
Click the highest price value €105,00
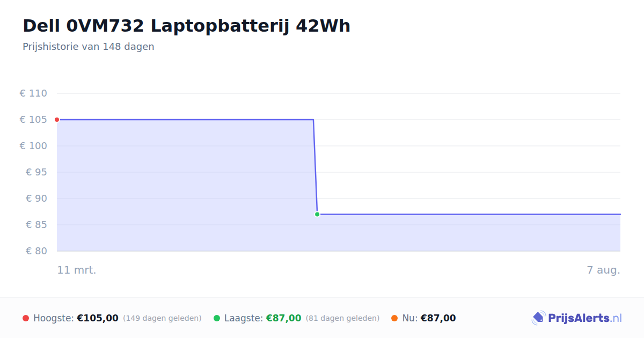tap(98, 318)
